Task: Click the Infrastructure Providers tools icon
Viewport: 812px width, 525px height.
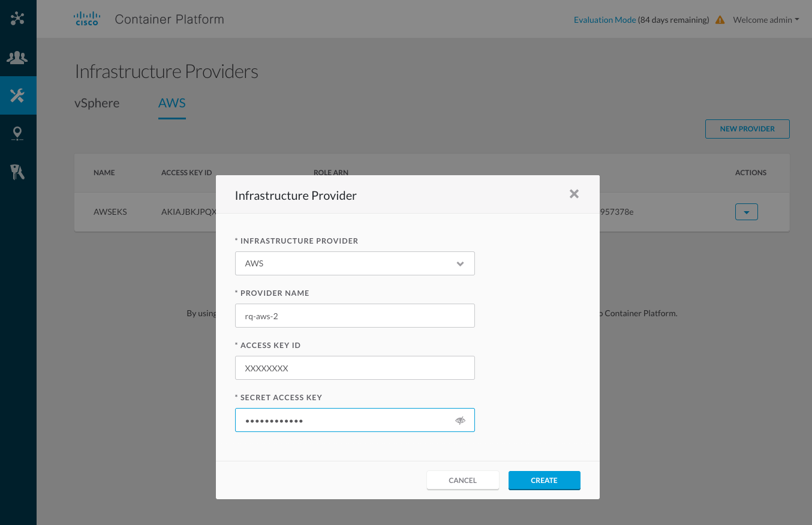Action: (x=18, y=95)
